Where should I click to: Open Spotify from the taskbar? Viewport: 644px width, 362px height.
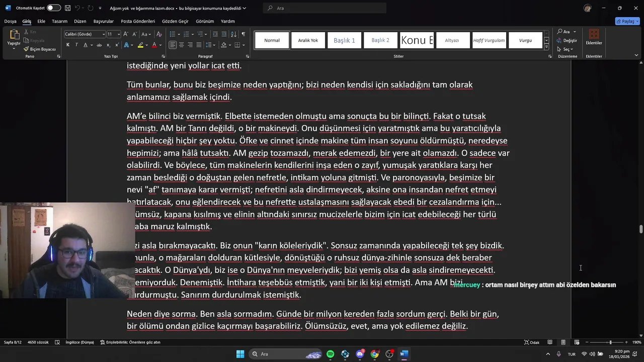pos(331,354)
